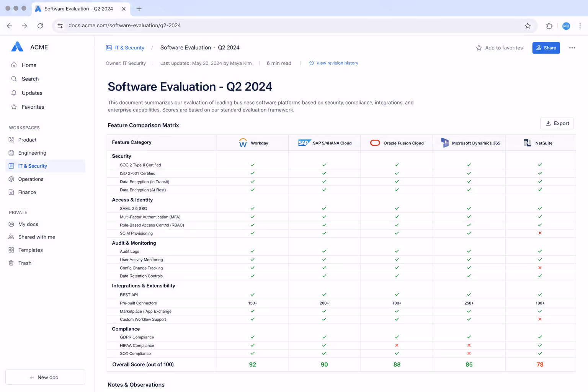Viewport: 588px width, 392px height.
Task: Open a new browser tab
Action: 139,8
